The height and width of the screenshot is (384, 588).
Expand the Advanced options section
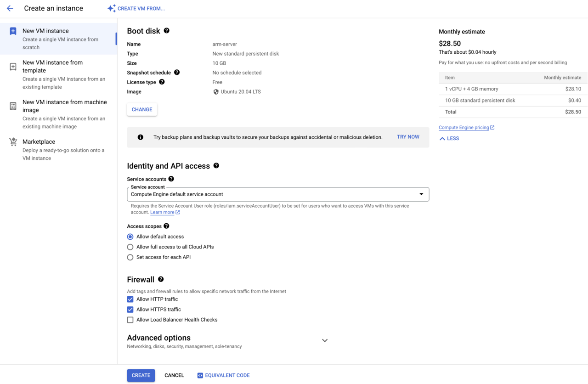[324, 340]
